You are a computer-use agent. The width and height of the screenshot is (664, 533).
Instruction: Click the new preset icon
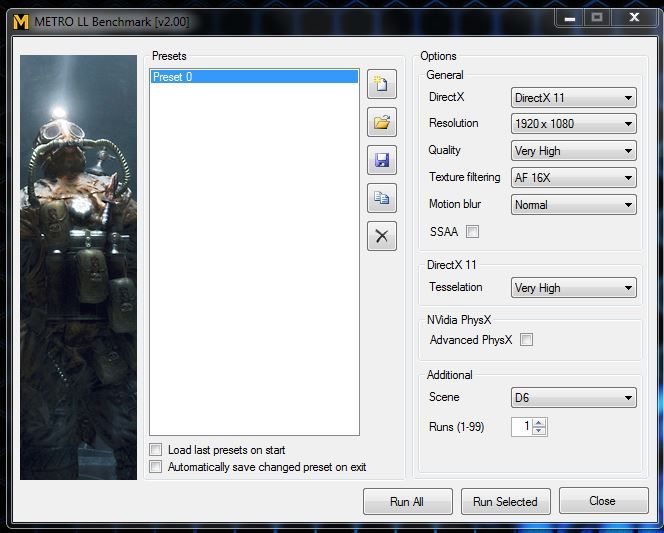tap(381, 85)
